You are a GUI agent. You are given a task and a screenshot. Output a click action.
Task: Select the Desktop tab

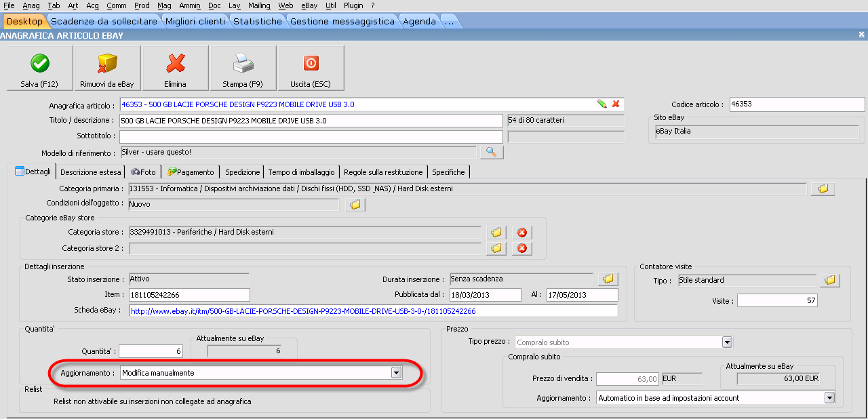coord(24,22)
